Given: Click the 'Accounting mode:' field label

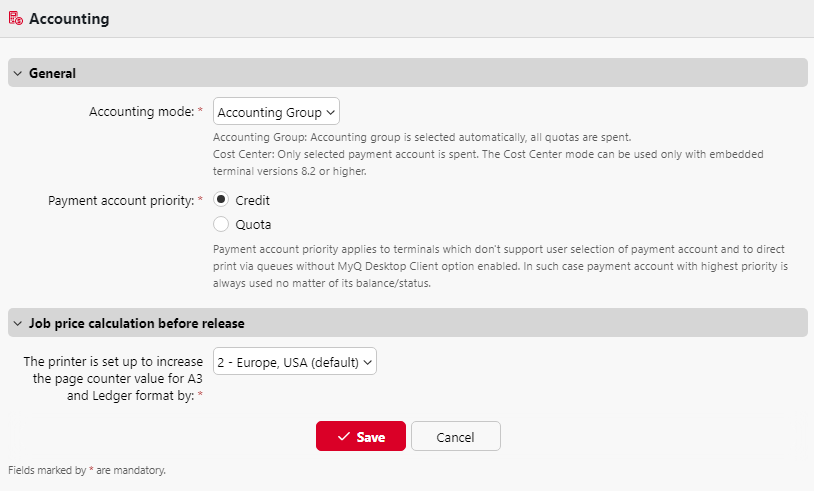Looking at the screenshot, I should pos(141,112).
